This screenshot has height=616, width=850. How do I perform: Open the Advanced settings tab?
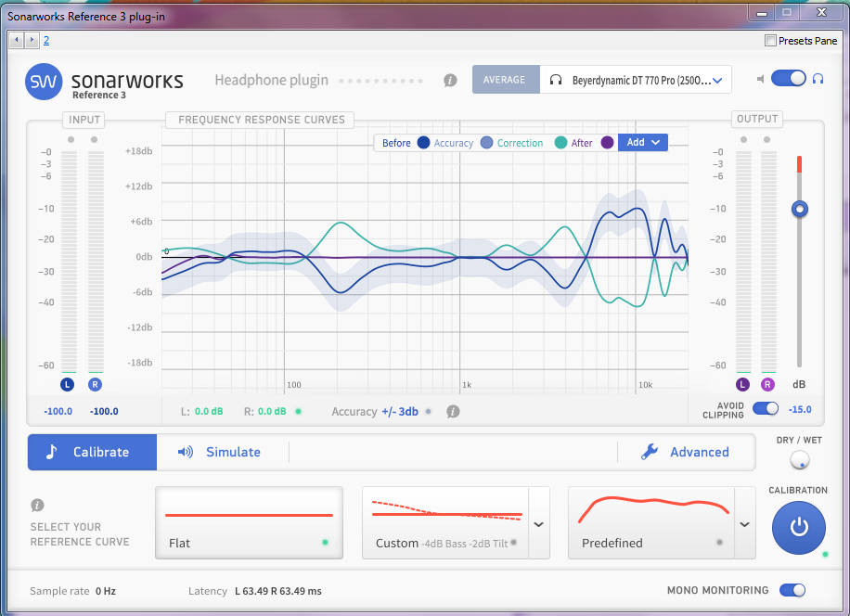(x=687, y=452)
